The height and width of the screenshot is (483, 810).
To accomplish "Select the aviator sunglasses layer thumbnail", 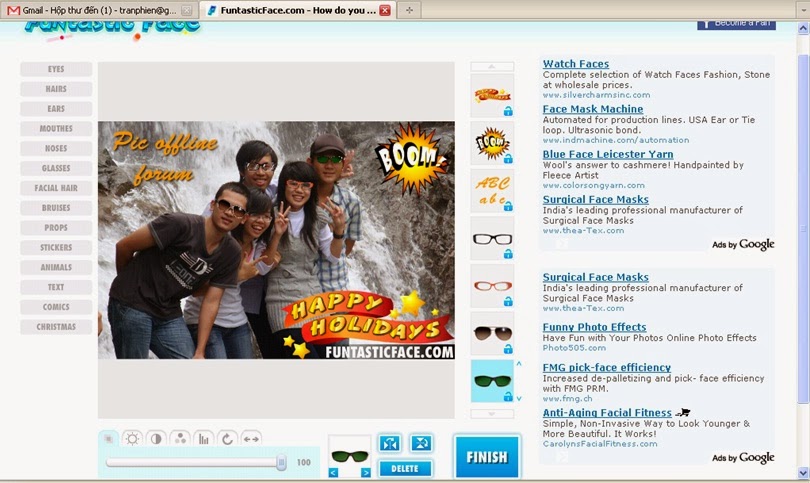I will 492,334.
